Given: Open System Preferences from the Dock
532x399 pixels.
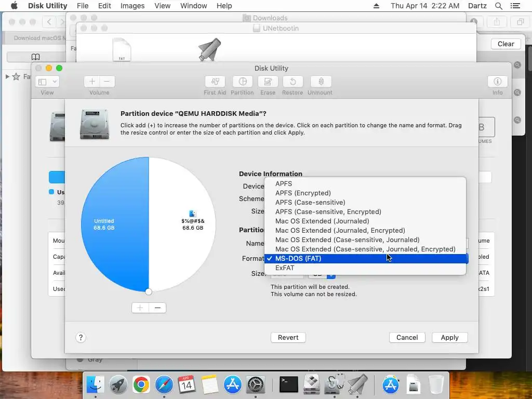Looking at the screenshot, I should [255, 385].
